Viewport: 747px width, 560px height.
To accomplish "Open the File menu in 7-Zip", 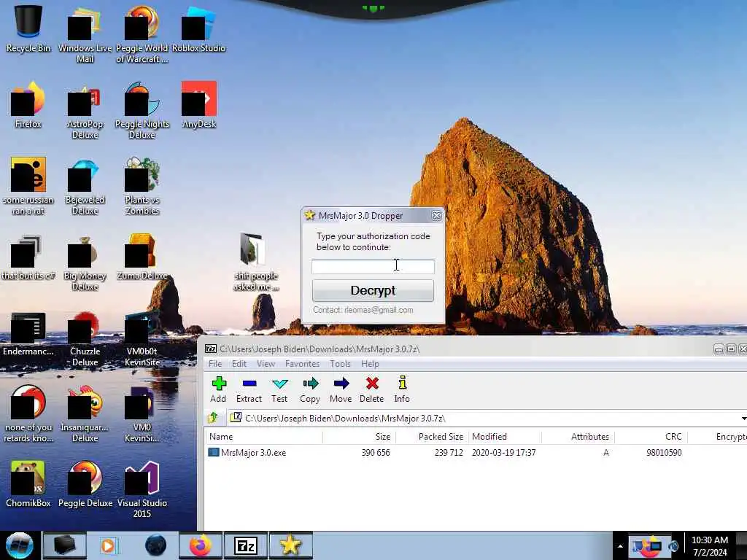I will [215, 364].
